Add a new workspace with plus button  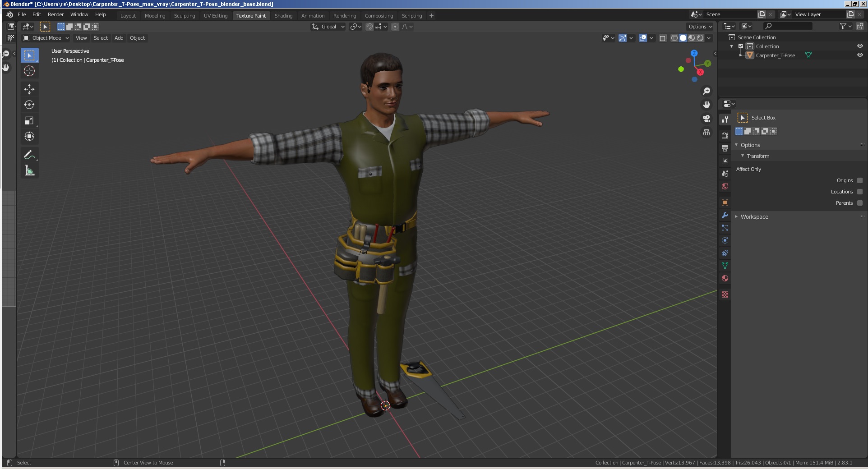[x=431, y=16]
